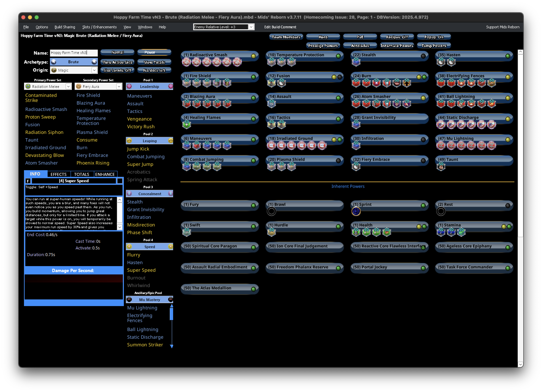Click the Ancillary pool list scrollbar slider
The height and width of the screenshot is (392, 542).
(171, 314)
